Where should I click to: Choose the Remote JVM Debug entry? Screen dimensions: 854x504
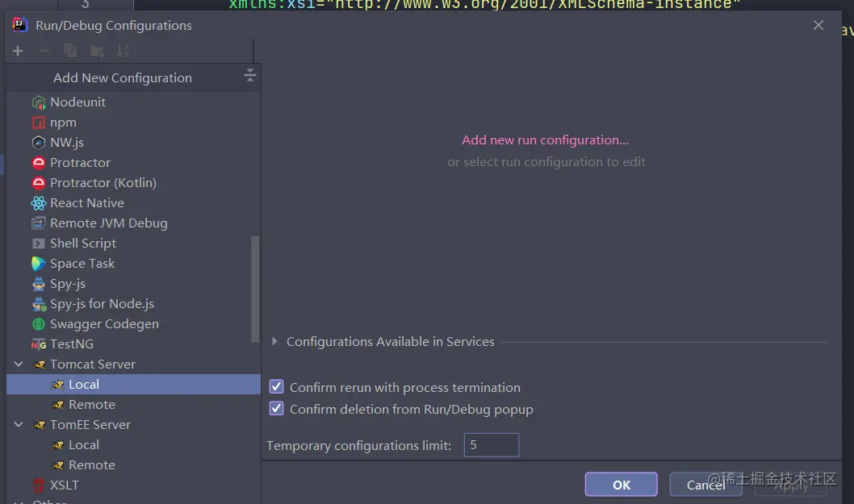[108, 223]
